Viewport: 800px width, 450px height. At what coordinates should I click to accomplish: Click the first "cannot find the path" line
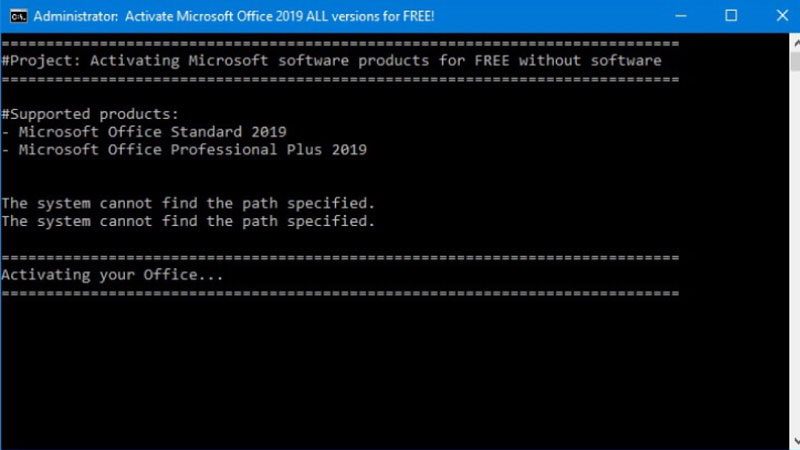188,203
